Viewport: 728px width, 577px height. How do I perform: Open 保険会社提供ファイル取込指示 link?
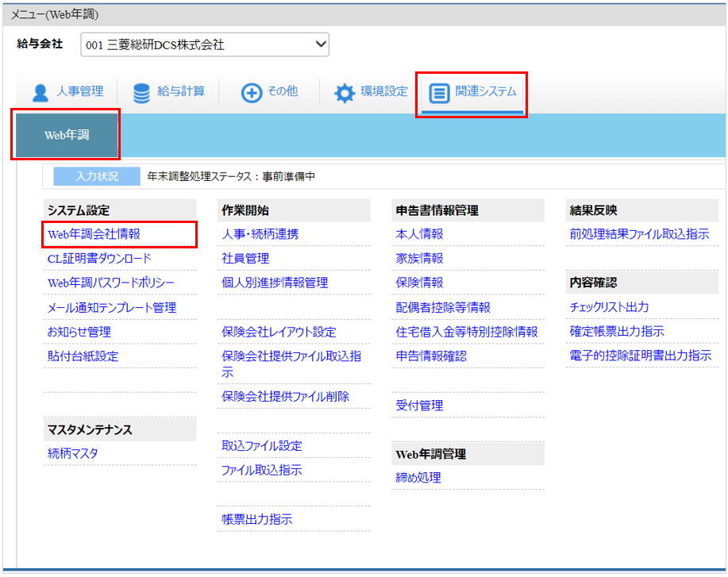click(291, 364)
